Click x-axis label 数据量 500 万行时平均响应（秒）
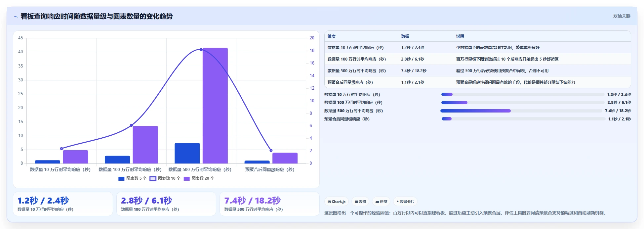Viewport: 644px width, 229px height. coord(200,170)
